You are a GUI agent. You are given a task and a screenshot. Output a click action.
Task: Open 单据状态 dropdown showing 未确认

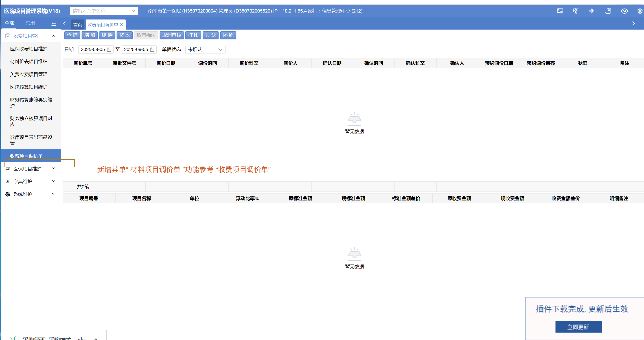[205, 50]
